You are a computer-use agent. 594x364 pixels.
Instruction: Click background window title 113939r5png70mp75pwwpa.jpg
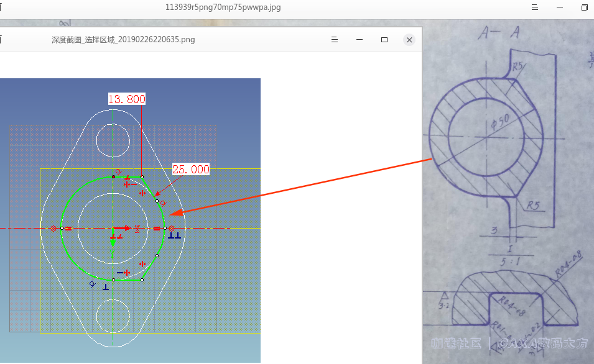223,7
